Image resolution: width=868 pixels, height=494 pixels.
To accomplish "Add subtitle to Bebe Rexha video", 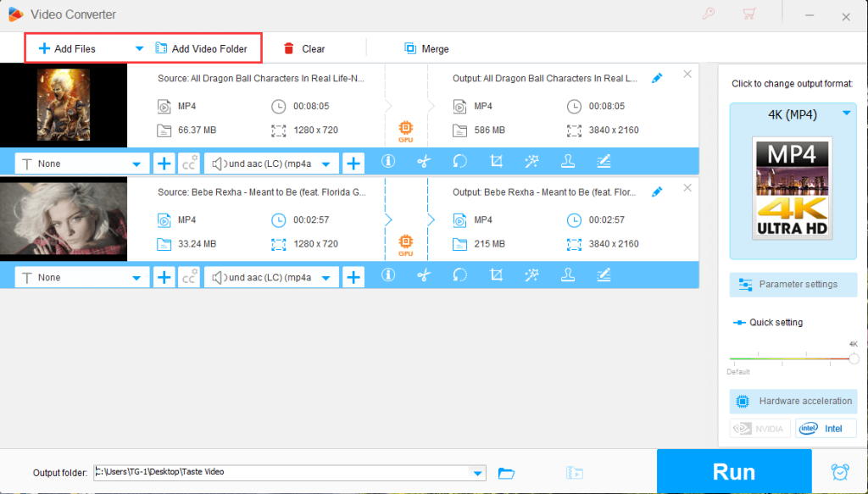I will (x=164, y=278).
